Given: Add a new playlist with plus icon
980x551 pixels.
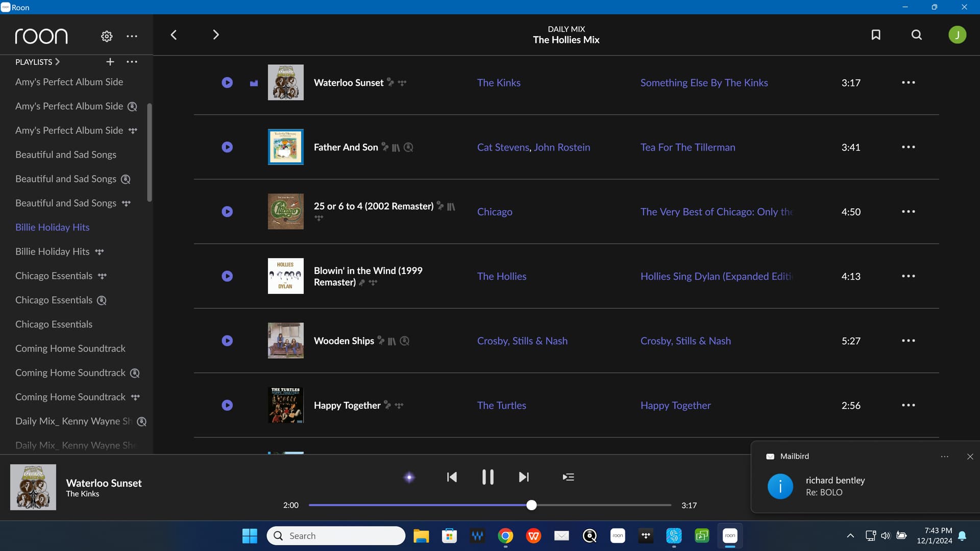Looking at the screenshot, I should point(110,62).
